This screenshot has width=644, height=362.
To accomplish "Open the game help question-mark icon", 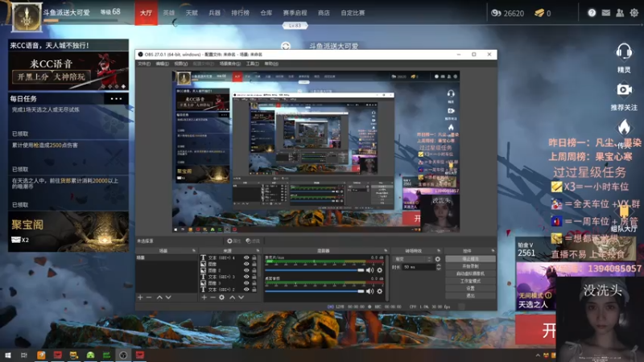I will (x=592, y=13).
